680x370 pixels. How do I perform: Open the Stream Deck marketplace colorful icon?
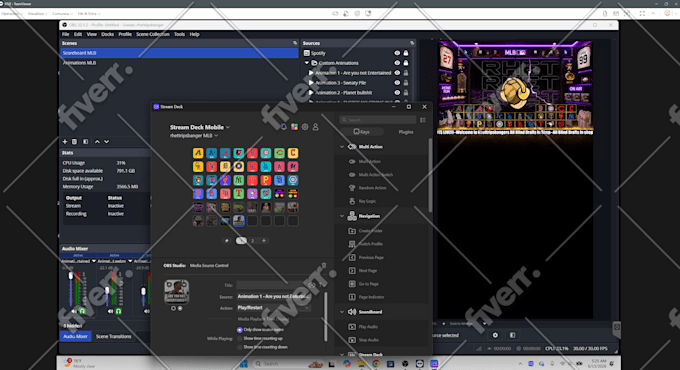(x=294, y=127)
